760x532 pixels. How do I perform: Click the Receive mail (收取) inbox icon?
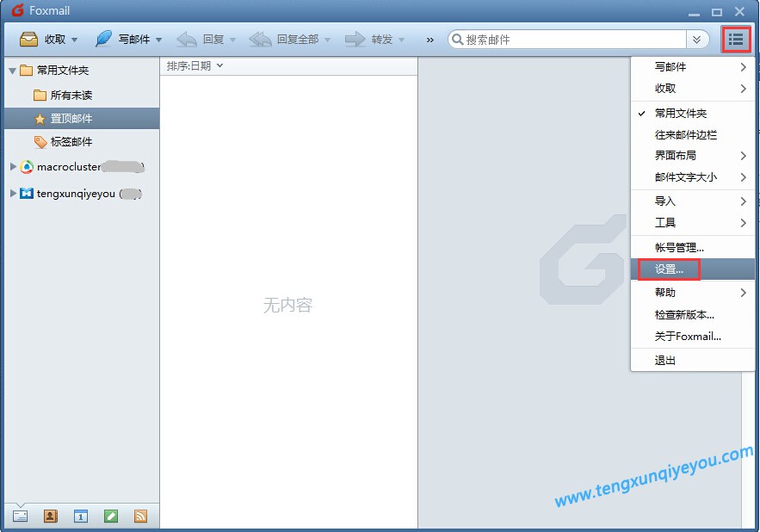28,40
